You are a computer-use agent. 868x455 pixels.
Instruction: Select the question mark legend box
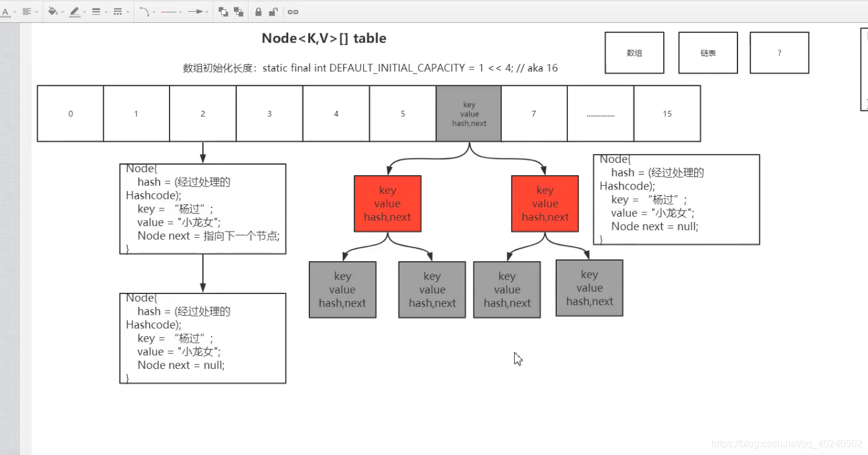780,53
